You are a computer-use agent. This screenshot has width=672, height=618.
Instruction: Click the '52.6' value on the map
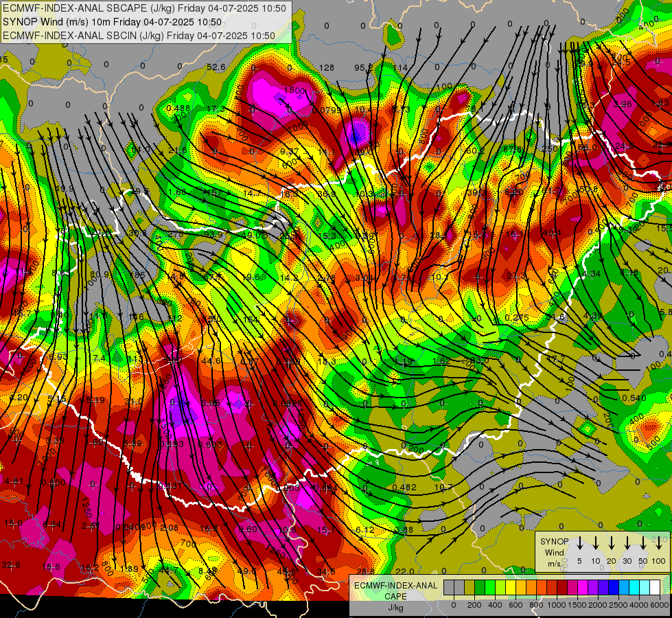216,67
